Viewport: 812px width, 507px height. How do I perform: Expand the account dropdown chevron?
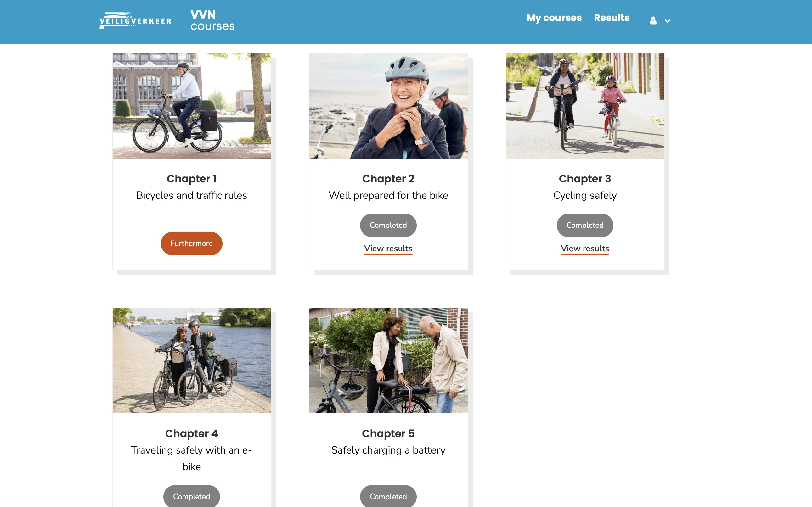(x=668, y=21)
